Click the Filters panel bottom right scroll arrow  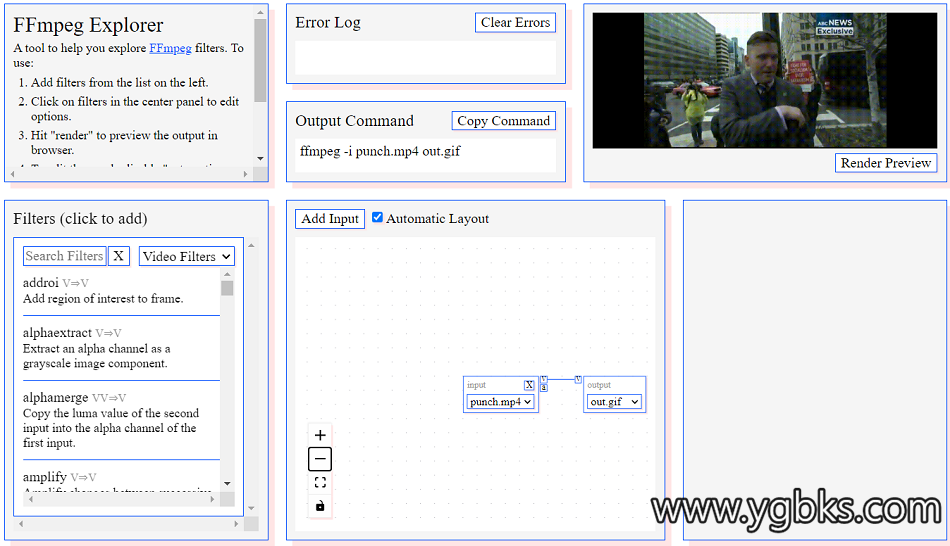[x=236, y=524]
